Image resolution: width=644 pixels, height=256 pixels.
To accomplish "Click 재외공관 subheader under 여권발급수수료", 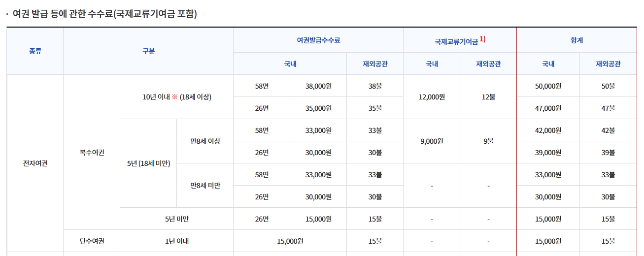I will click(375, 64).
